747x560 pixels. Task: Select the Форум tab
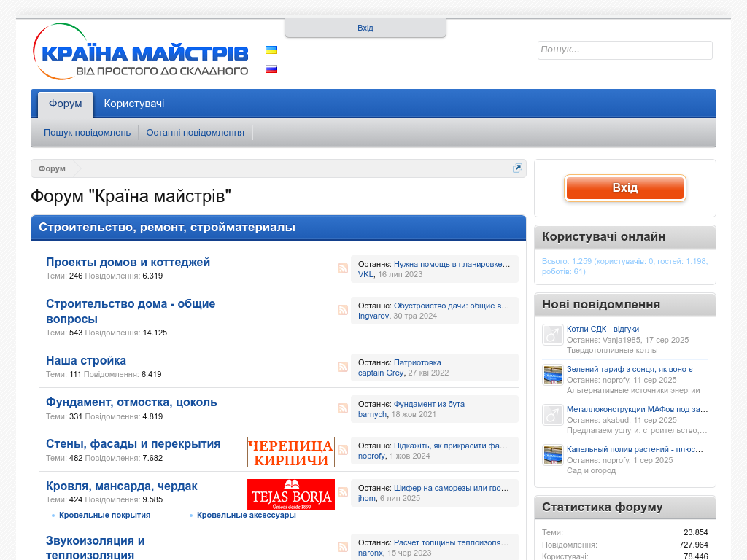point(66,104)
